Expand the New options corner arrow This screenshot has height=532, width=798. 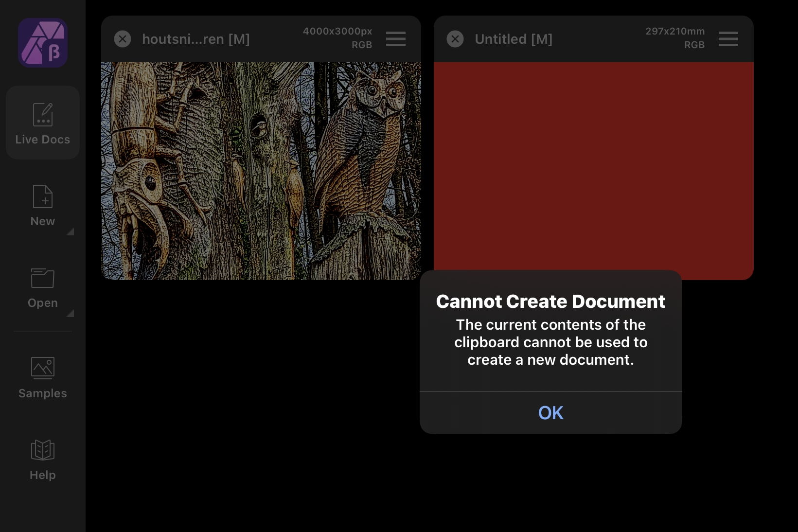(x=70, y=231)
